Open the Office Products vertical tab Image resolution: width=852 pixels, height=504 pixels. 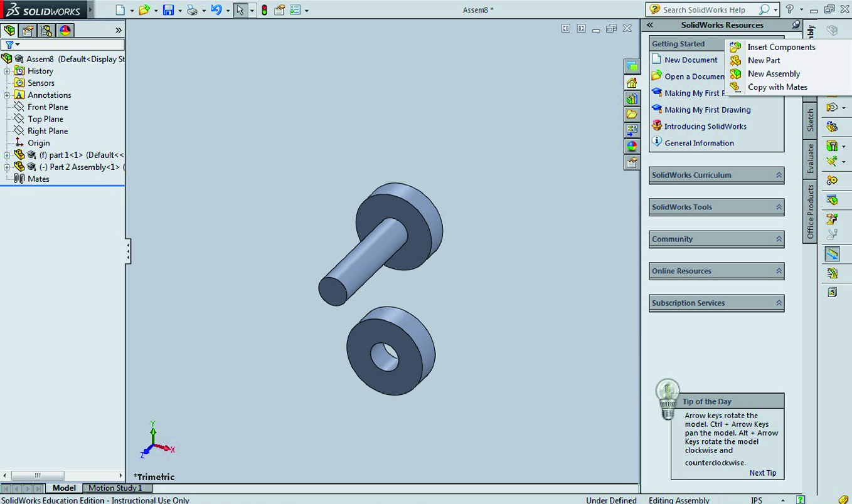(810, 211)
